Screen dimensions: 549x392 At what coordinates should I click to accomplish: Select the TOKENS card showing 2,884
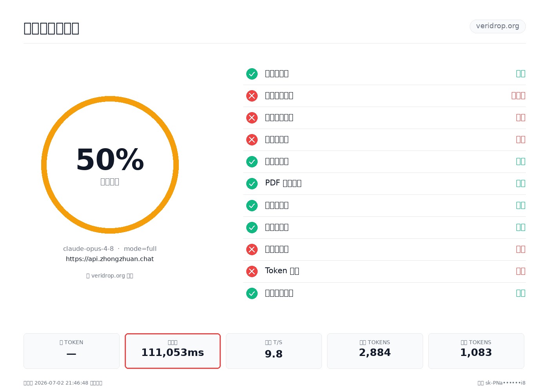pyautogui.click(x=375, y=351)
